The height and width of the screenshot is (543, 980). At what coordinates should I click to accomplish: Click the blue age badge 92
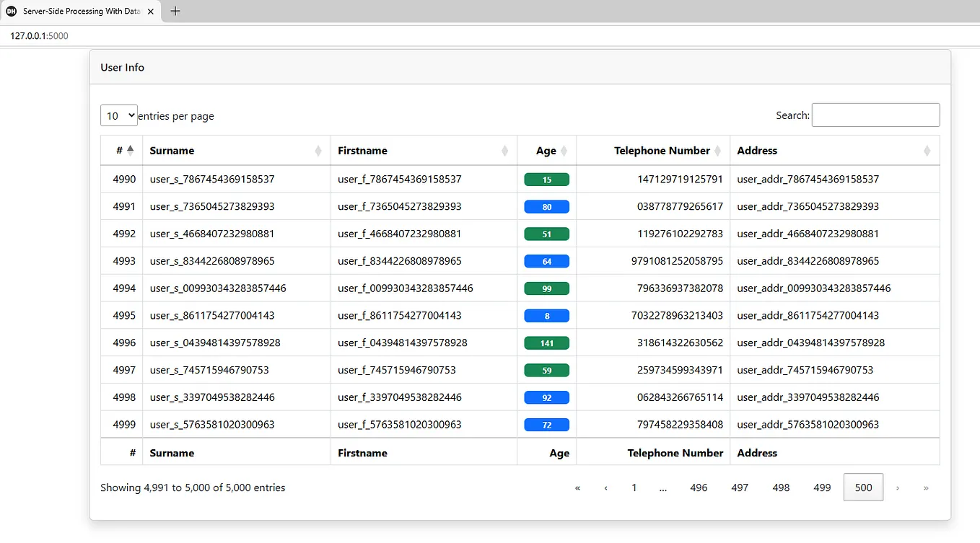point(547,397)
